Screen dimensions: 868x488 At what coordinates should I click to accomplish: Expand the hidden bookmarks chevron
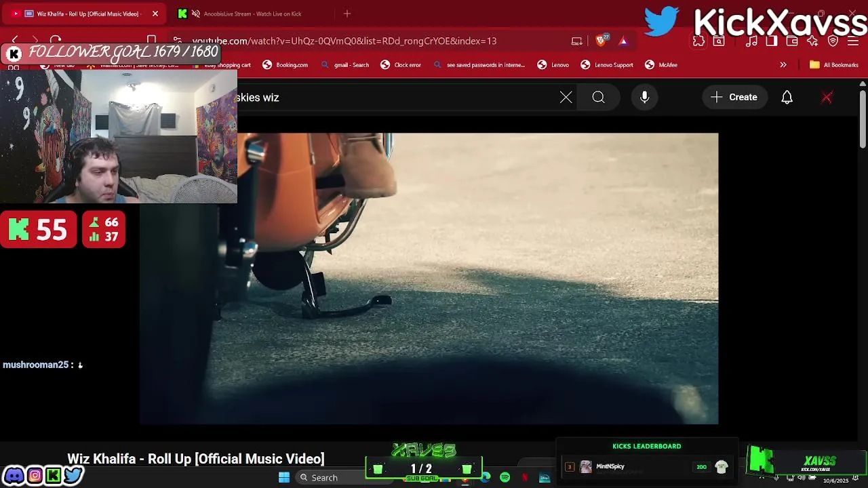(783, 65)
